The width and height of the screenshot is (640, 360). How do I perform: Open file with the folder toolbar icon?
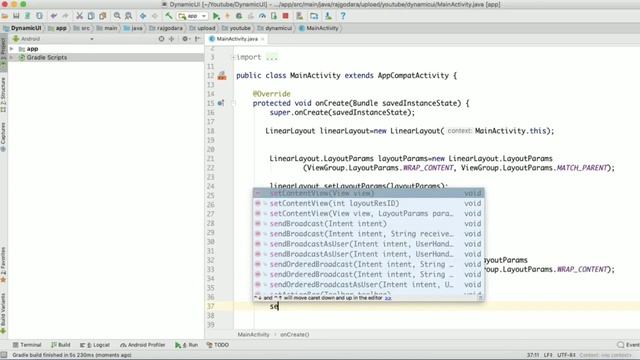pos(5,16)
